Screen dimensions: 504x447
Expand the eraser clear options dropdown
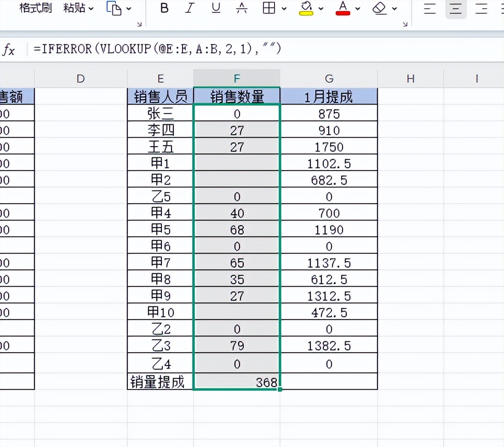(395, 9)
